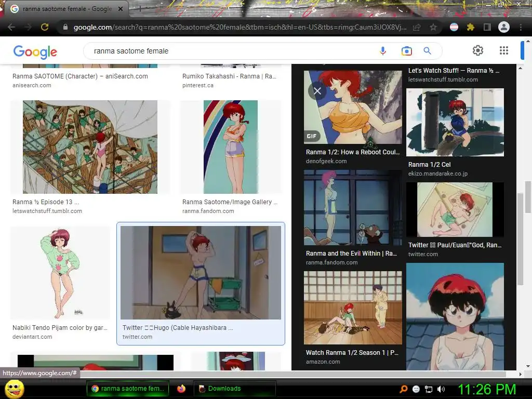This screenshot has width=532, height=399.
Task: Click amazon.com source link
Action: point(323,362)
